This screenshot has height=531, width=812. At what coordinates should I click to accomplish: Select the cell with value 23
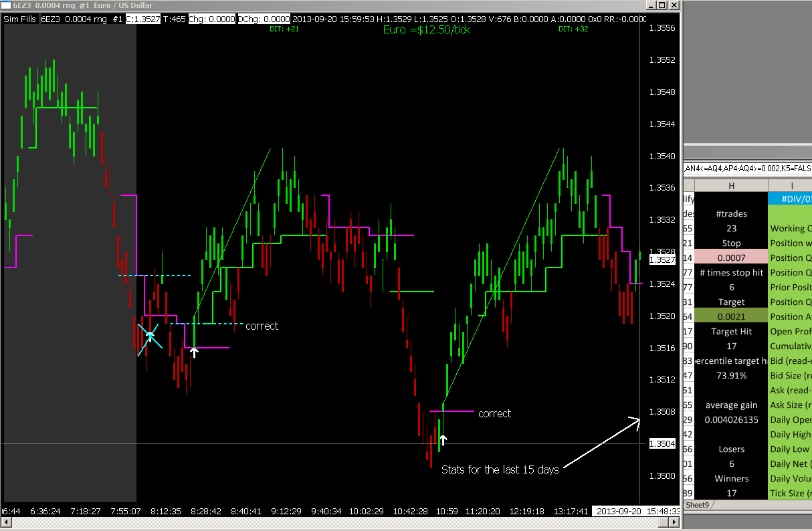(731, 229)
